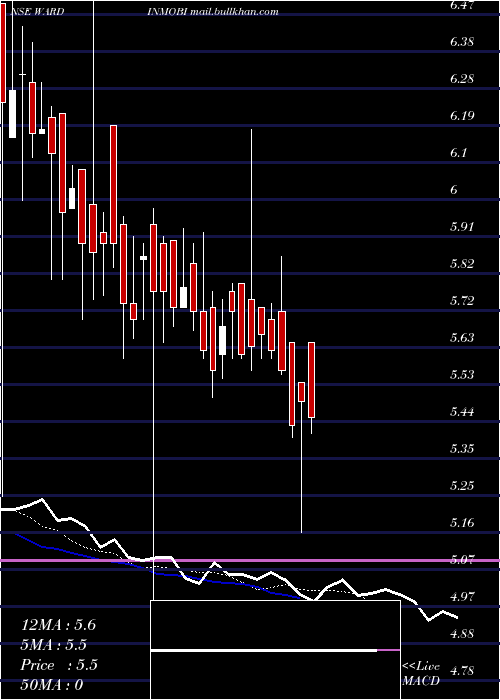The image size is (500, 700).
Task: Click the 12MA : 5.6 reading
Action: 58,625
